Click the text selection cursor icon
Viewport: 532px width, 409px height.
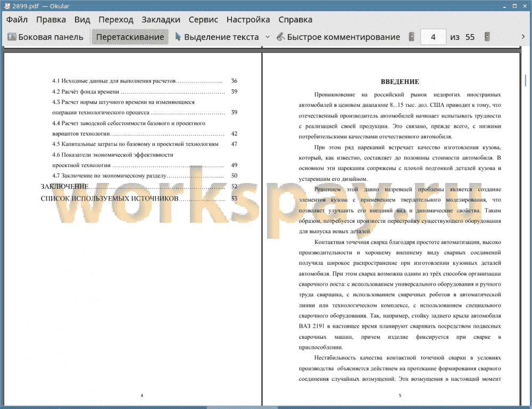click(178, 37)
